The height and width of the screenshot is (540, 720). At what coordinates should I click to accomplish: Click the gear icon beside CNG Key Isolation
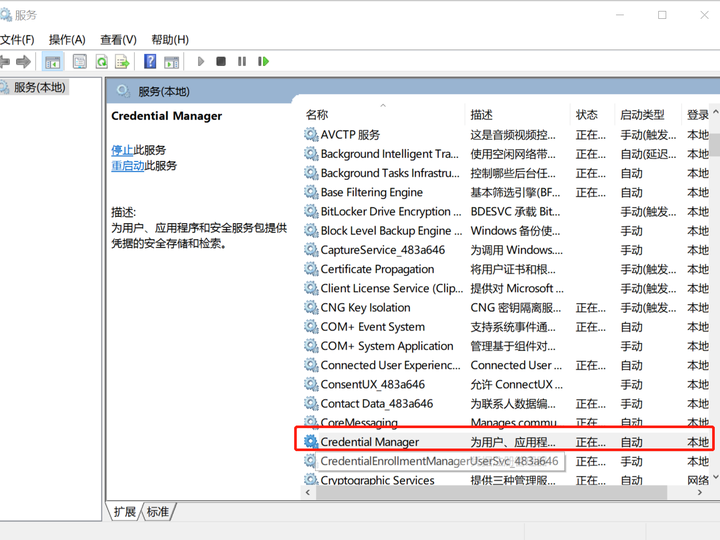click(311, 307)
